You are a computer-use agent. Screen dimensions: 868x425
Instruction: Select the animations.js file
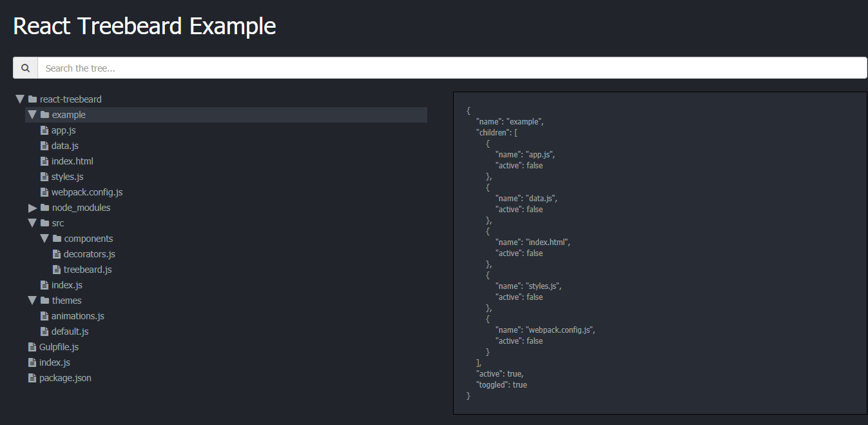(78, 315)
